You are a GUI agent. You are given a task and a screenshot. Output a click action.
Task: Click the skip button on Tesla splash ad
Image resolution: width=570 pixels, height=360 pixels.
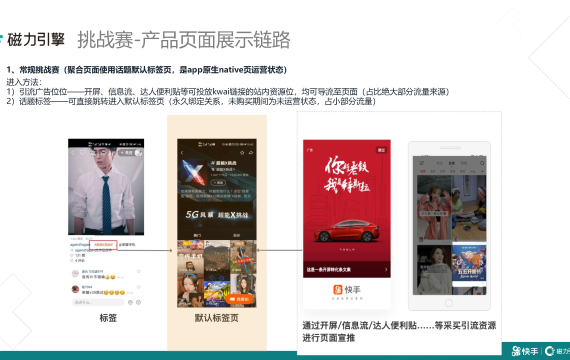click(381, 150)
